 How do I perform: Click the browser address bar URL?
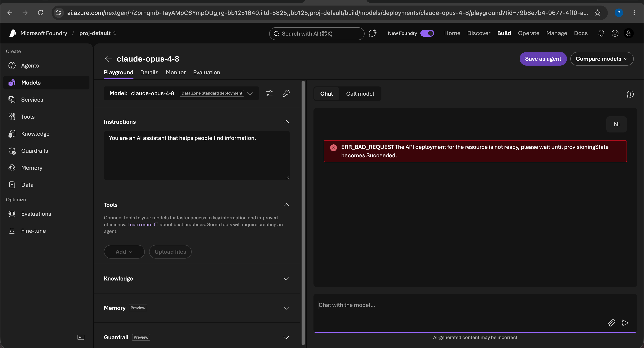[328, 13]
